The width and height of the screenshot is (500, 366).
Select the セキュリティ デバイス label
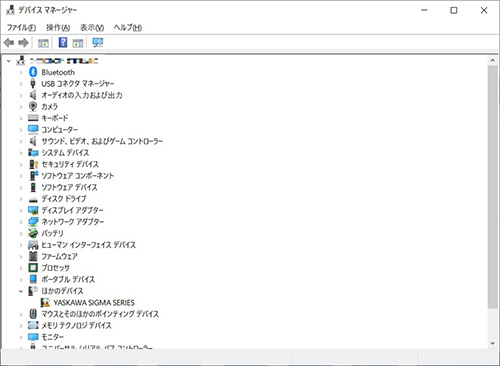pyautogui.click(x=70, y=164)
